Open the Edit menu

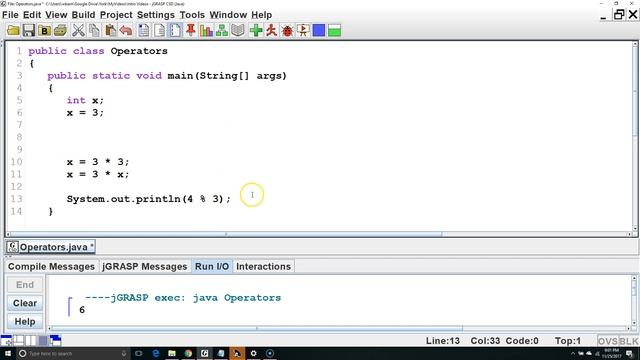tap(32, 15)
